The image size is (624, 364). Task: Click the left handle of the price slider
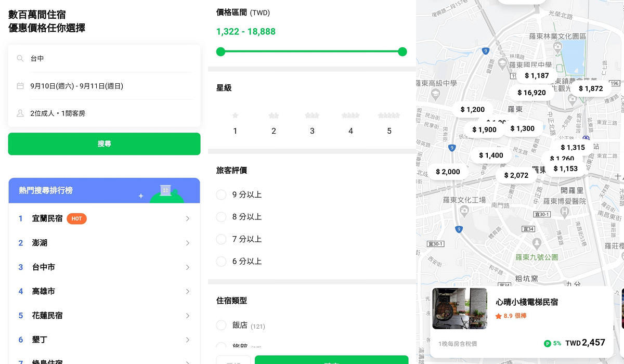(x=220, y=51)
